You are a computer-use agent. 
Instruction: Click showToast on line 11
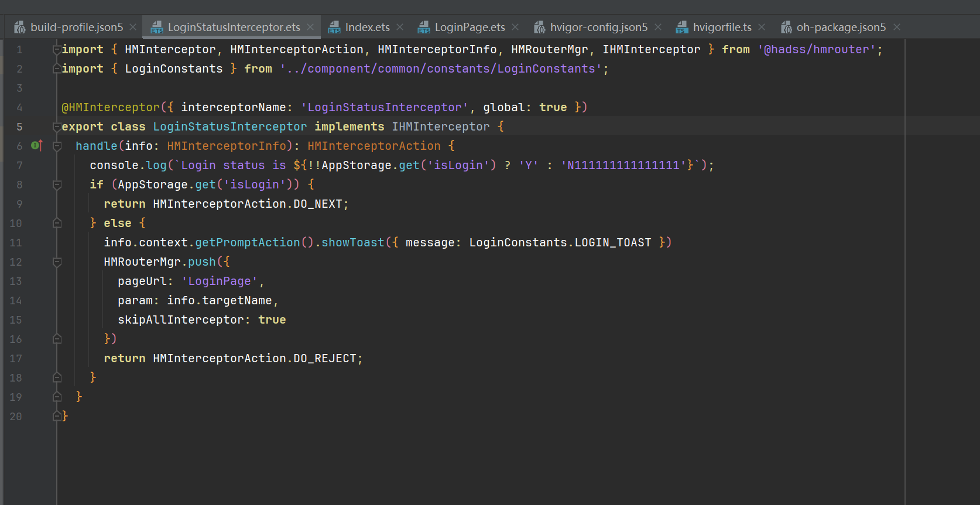tap(353, 243)
